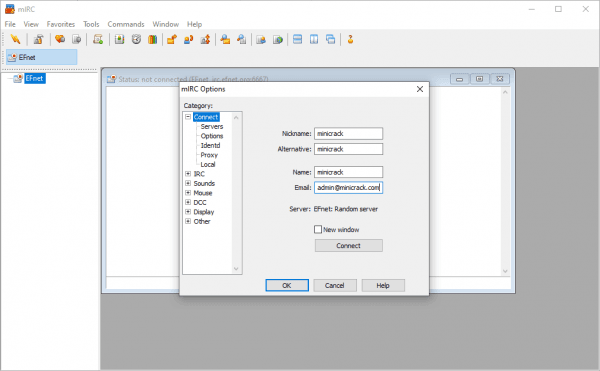Select Identd in the category tree
Screen dimensions: 600x371
pyautogui.click(x=210, y=145)
